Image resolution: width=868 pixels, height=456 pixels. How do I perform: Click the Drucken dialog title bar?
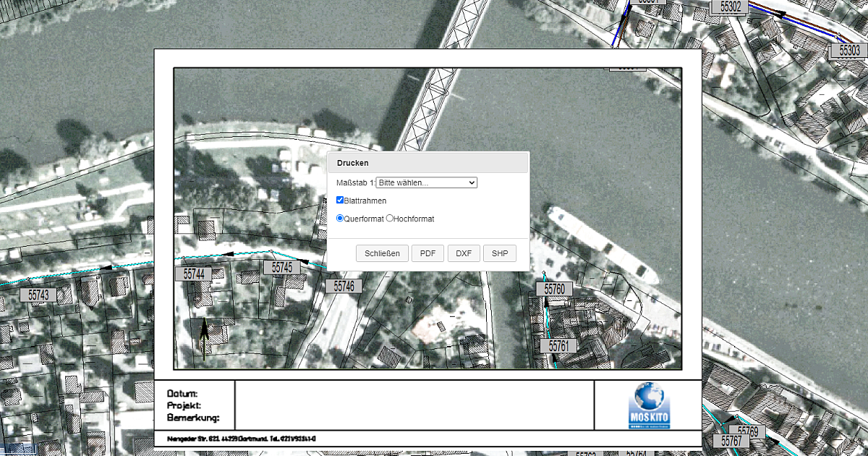pyautogui.click(x=428, y=163)
